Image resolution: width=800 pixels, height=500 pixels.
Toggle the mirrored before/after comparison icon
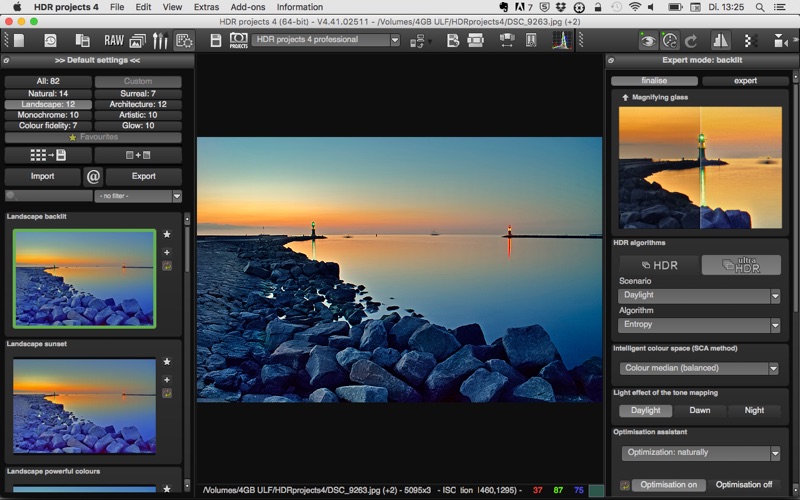pyautogui.click(x=720, y=41)
